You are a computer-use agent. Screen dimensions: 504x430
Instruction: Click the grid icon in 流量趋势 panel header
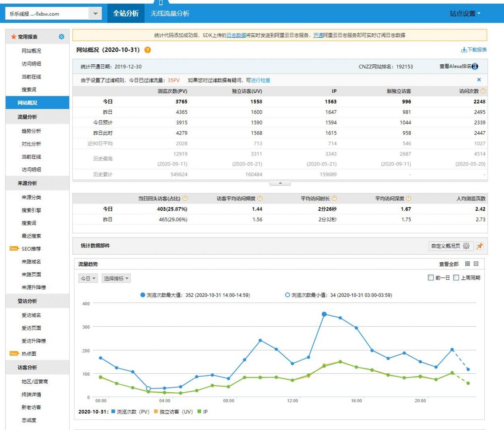coord(467,264)
